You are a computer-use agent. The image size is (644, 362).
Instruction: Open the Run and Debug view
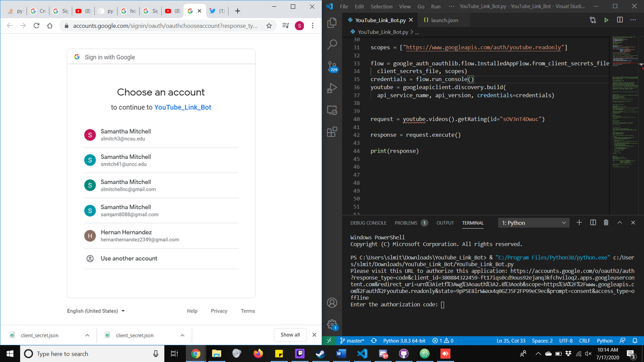point(332,88)
